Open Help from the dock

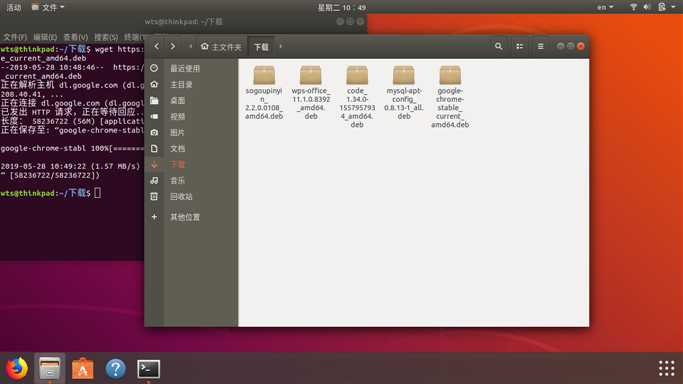(x=115, y=369)
